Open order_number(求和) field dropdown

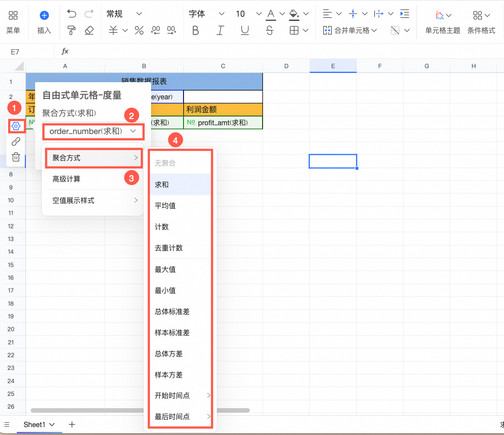coord(93,131)
